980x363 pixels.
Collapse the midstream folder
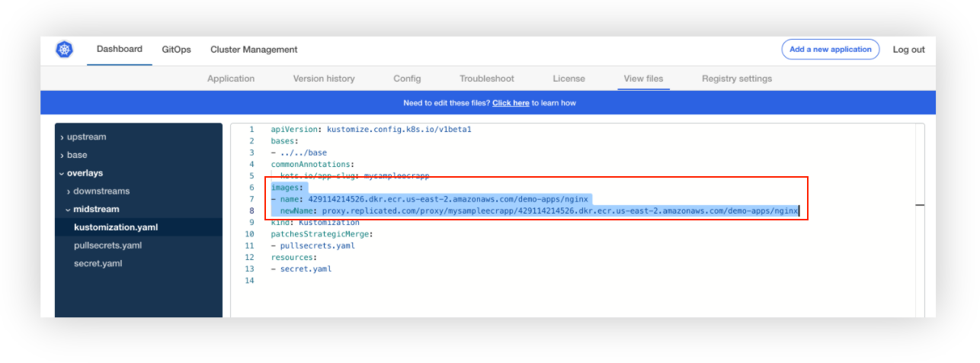click(96, 209)
